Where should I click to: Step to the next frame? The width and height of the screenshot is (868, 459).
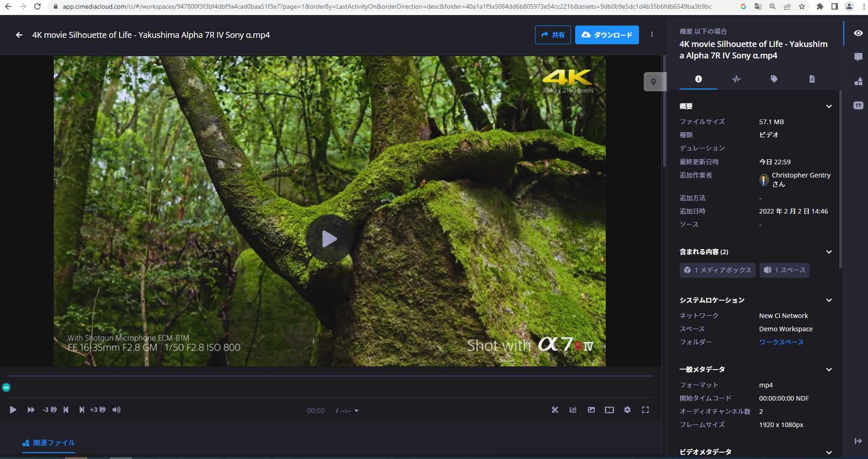tap(82, 410)
